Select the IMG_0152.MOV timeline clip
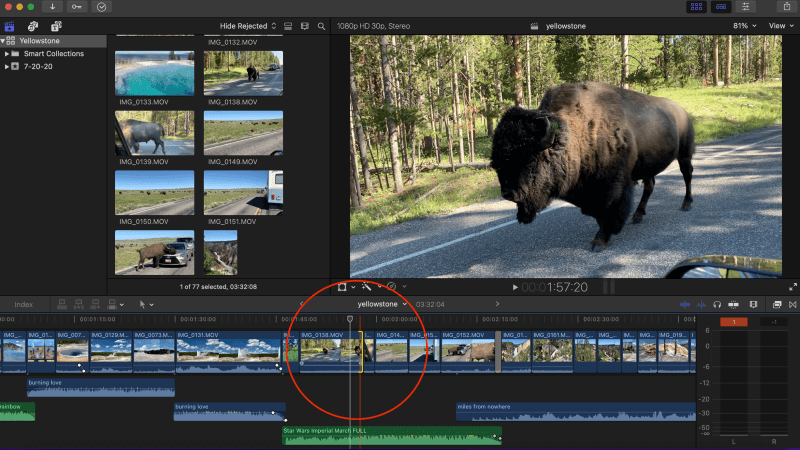 (x=467, y=352)
